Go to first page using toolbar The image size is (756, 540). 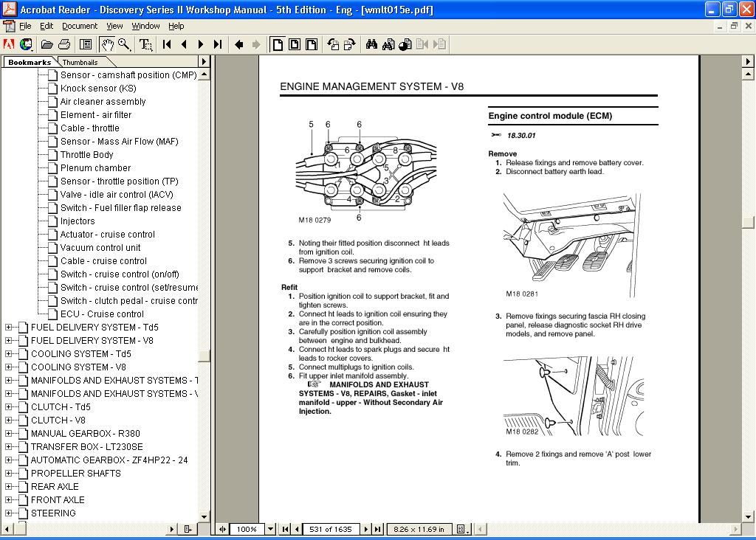pos(167,45)
